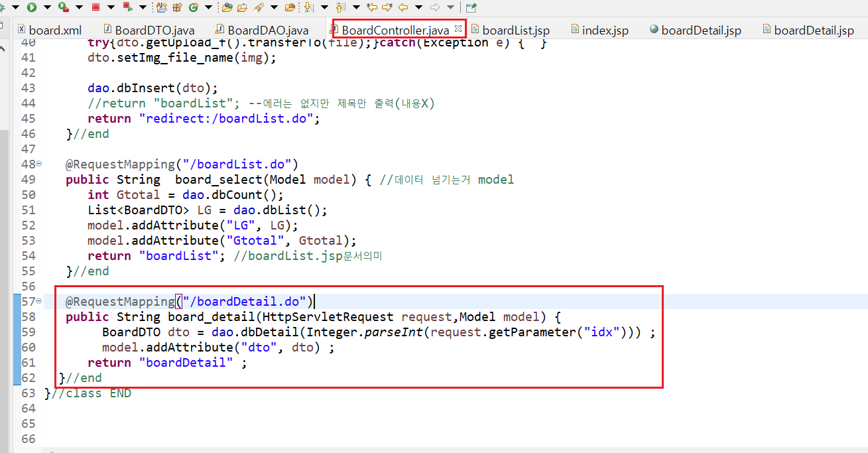Switch to the BoardDTO.java tab
The image size is (868, 453).
[x=148, y=30]
